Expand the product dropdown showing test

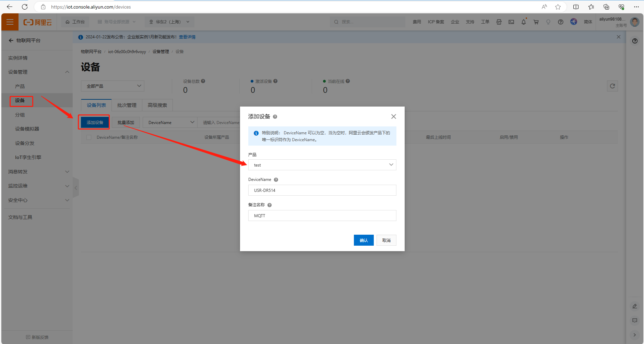[322, 165]
